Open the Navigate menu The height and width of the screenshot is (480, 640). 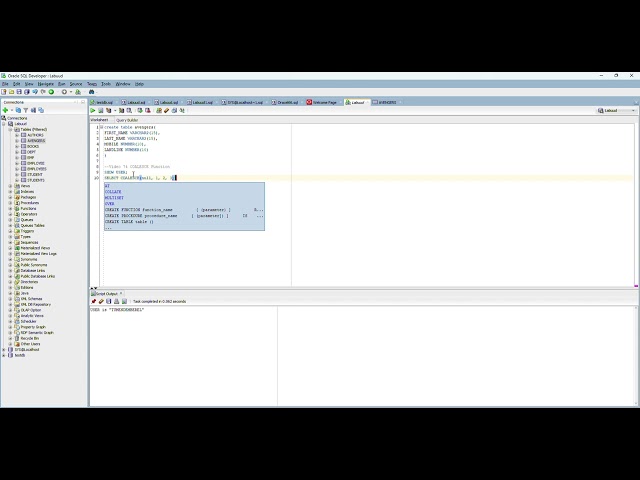click(46, 84)
